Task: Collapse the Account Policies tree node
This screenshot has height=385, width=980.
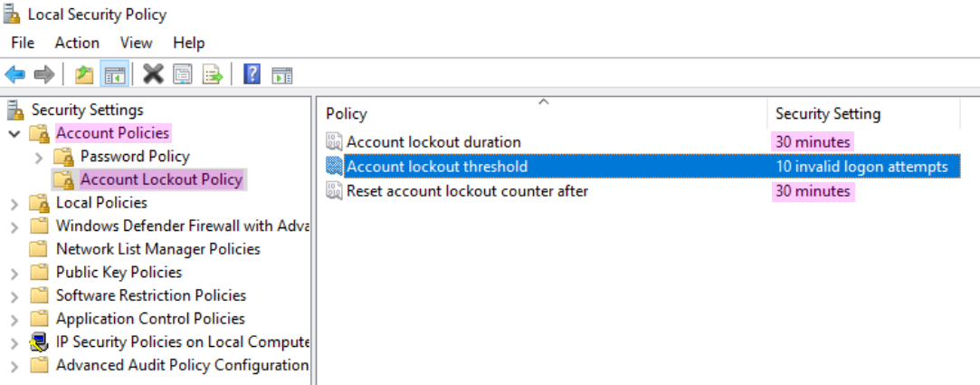Action: (15, 133)
